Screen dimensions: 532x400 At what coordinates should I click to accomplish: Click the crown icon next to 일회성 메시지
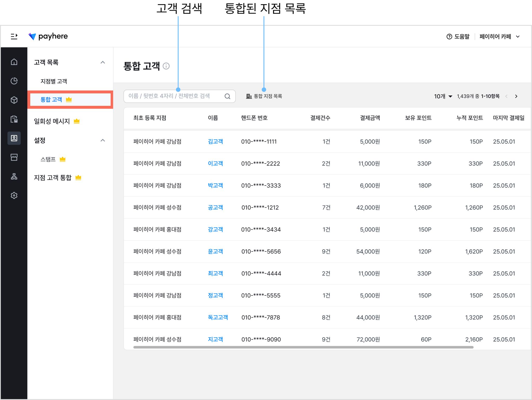77,121
